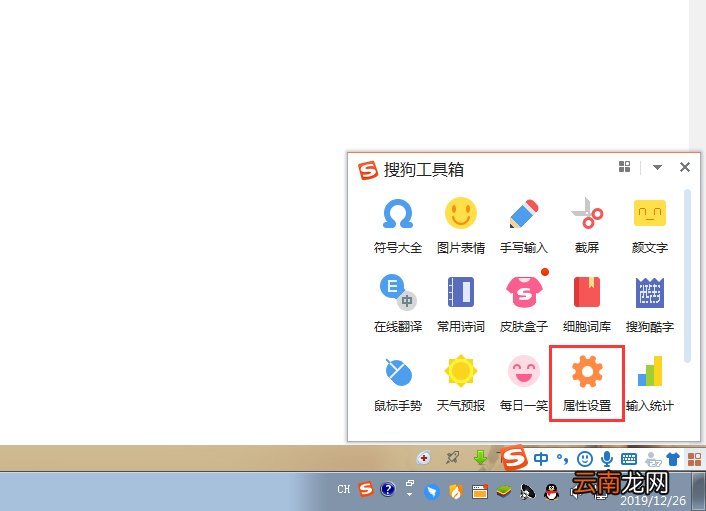Switch toolbox to grid layout view
The image size is (706, 511).
click(625, 167)
